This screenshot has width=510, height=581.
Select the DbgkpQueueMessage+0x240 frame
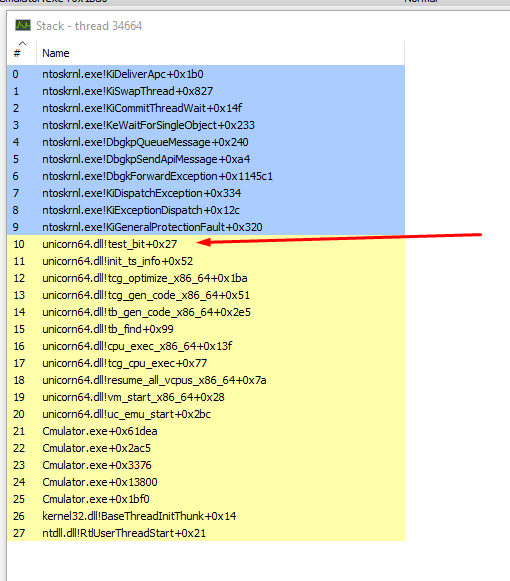click(206, 142)
